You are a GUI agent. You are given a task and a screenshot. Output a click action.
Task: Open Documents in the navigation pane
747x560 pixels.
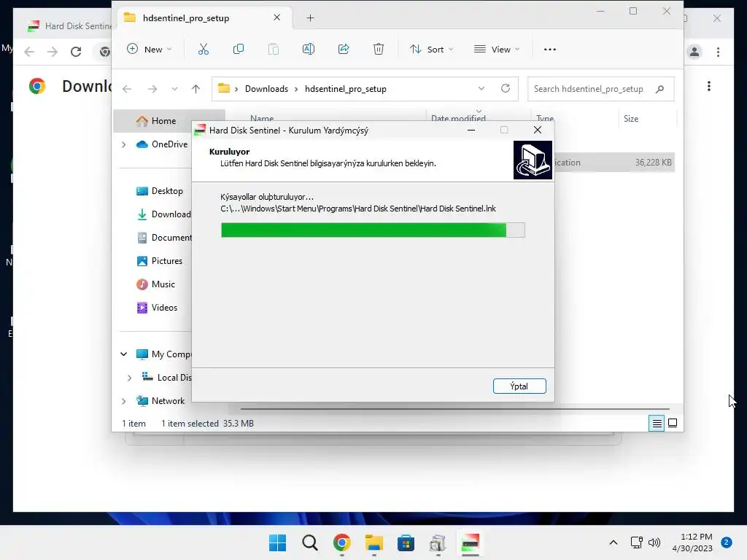pos(163,238)
